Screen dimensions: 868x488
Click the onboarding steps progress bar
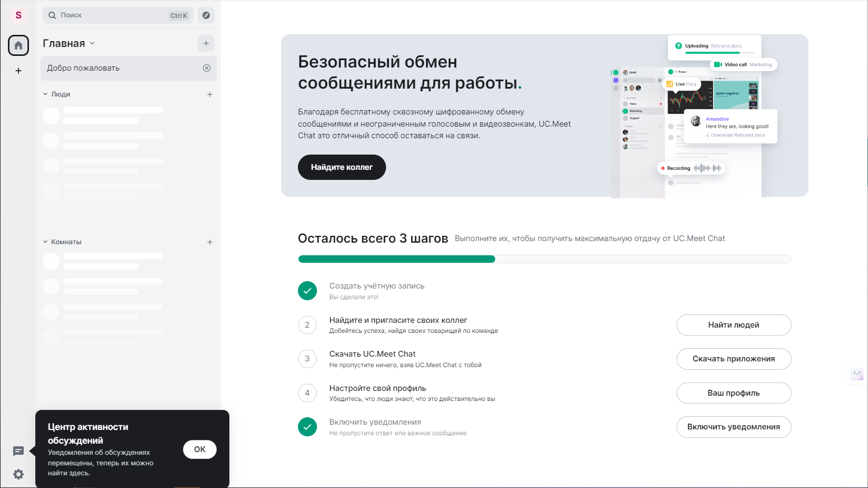click(544, 259)
